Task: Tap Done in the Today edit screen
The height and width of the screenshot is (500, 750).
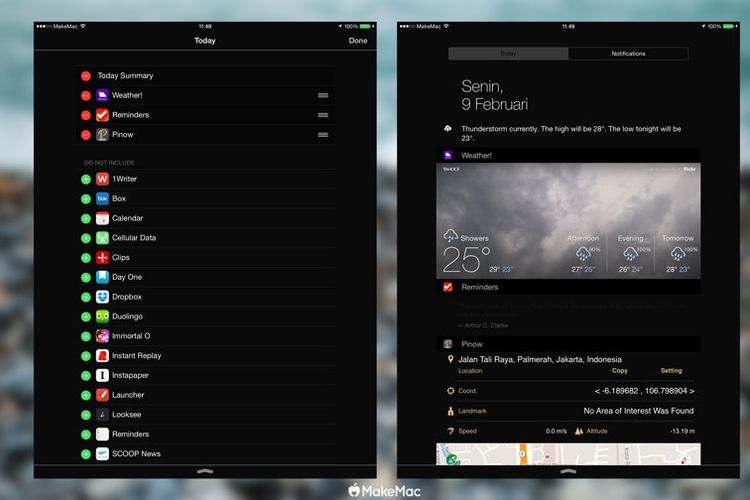Action: [x=358, y=41]
